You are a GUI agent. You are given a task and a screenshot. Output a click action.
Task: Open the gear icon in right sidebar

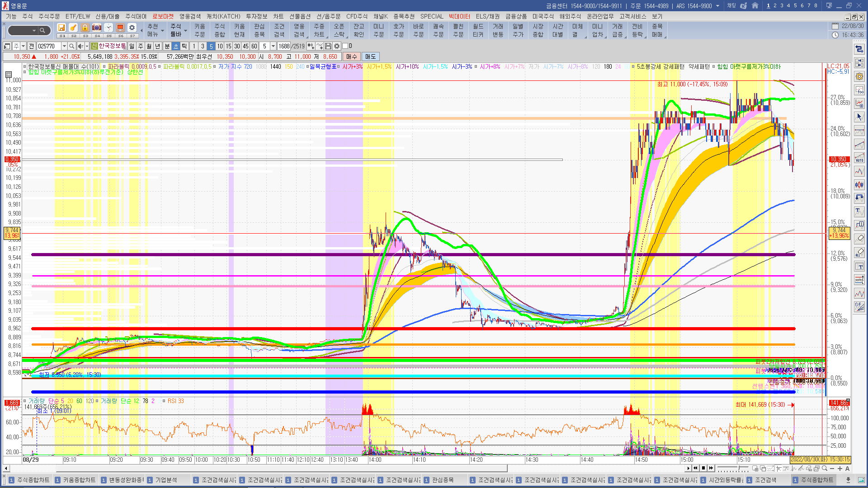pos(859,76)
